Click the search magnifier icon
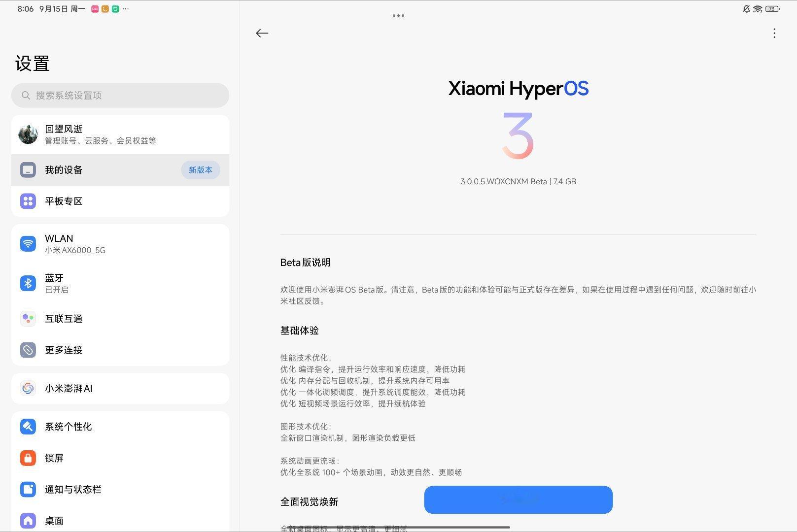This screenshot has width=797, height=532. (26, 95)
